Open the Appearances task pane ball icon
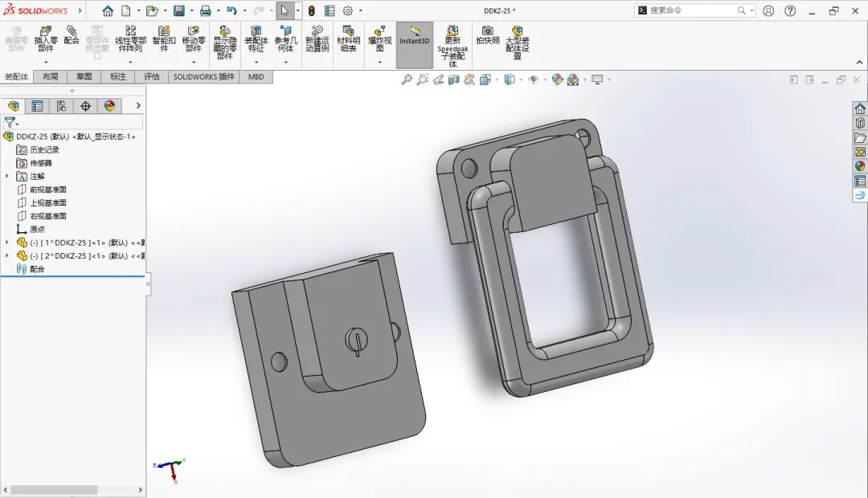 (x=860, y=166)
